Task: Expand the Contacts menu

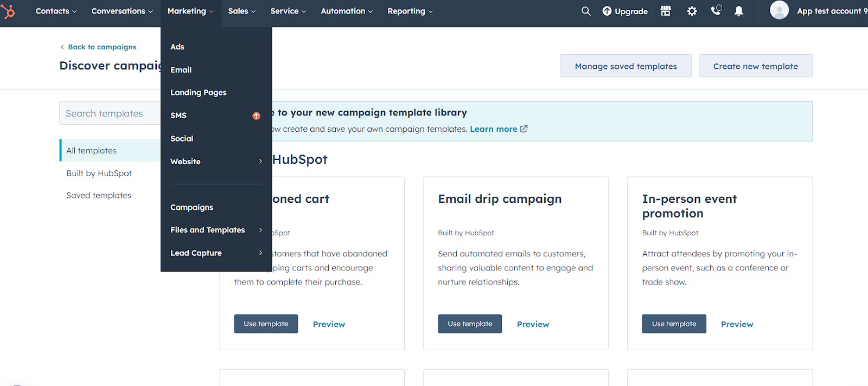Action: pos(56,11)
